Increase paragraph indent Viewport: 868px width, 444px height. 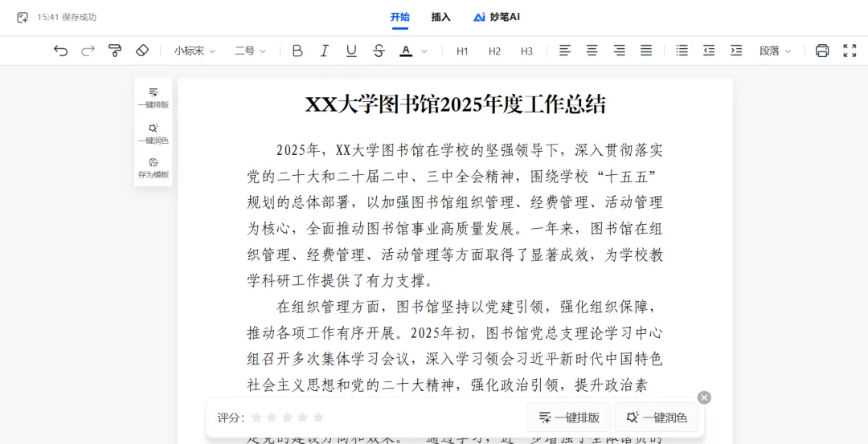tap(736, 51)
